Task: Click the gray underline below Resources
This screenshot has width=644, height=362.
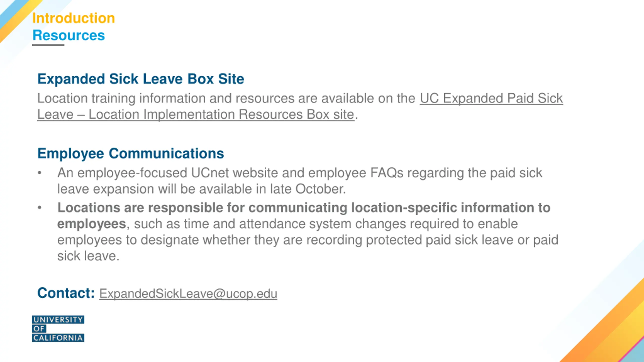Action: (48, 45)
